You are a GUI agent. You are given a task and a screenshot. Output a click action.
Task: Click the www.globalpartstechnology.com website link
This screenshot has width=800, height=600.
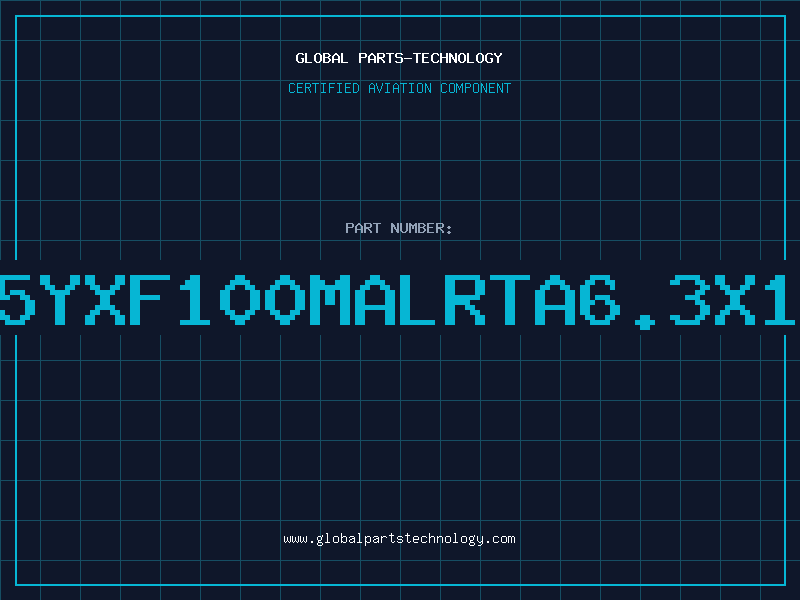coord(399,539)
